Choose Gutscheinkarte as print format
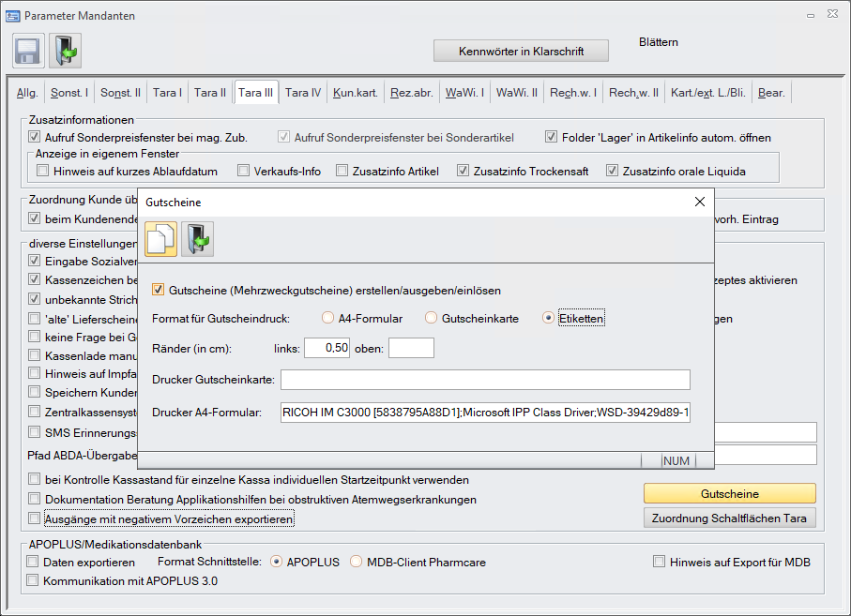 pyautogui.click(x=432, y=319)
